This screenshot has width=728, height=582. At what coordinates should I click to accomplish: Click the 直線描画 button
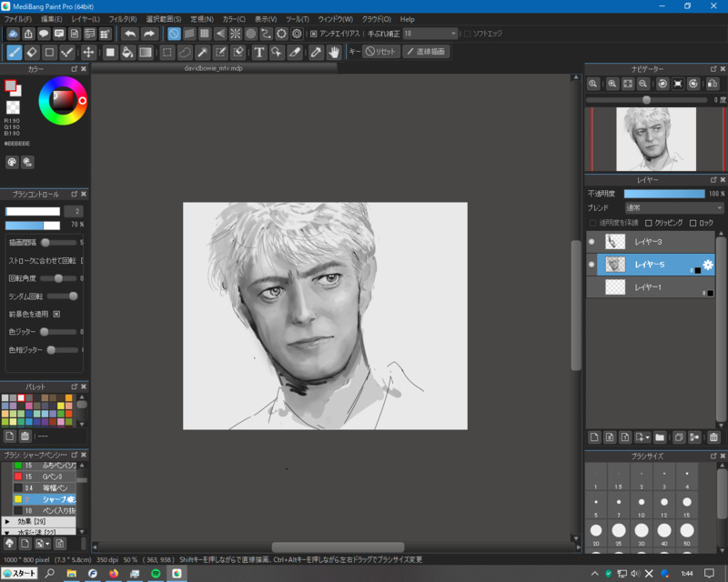(427, 52)
